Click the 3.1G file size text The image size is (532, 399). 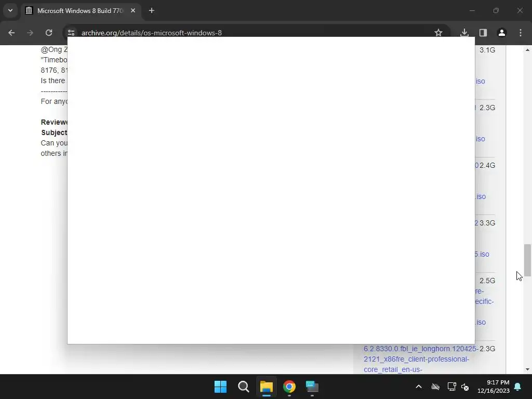tap(487, 50)
